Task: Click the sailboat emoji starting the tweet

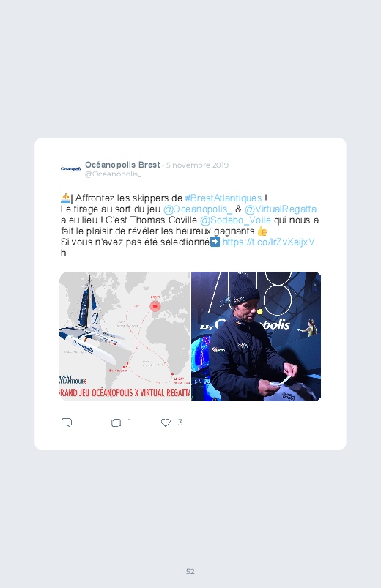Action: (x=65, y=198)
